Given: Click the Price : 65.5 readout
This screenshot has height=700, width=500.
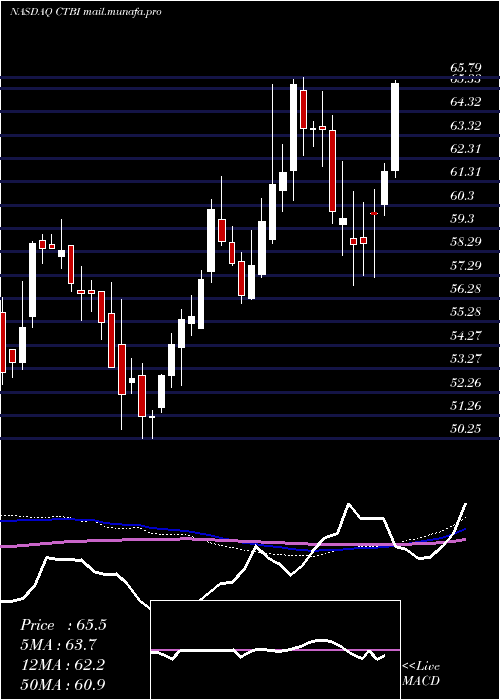Looking at the screenshot, I should pos(63,625).
